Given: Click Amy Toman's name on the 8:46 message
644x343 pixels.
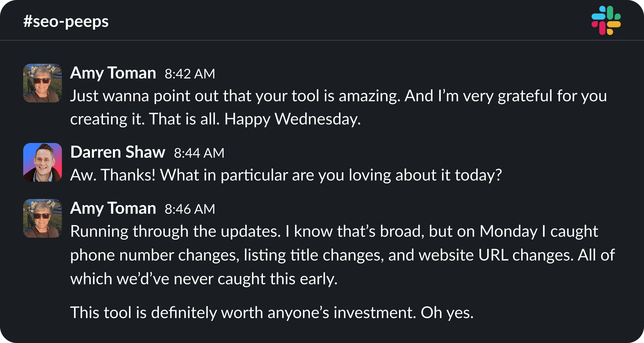Looking at the screenshot, I should [x=113, y=208].
